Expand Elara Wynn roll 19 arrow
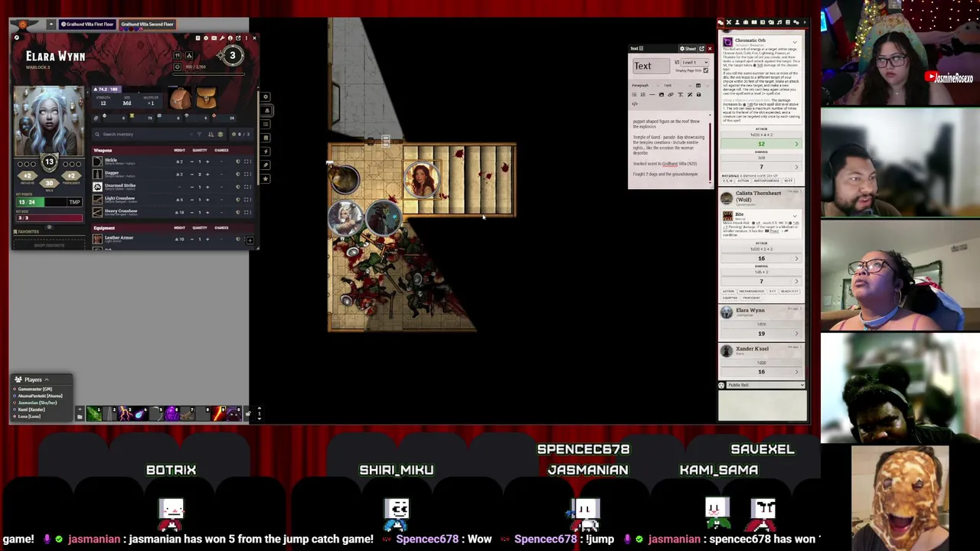Viewport: 980px width, 551px height. click(796, 333)
